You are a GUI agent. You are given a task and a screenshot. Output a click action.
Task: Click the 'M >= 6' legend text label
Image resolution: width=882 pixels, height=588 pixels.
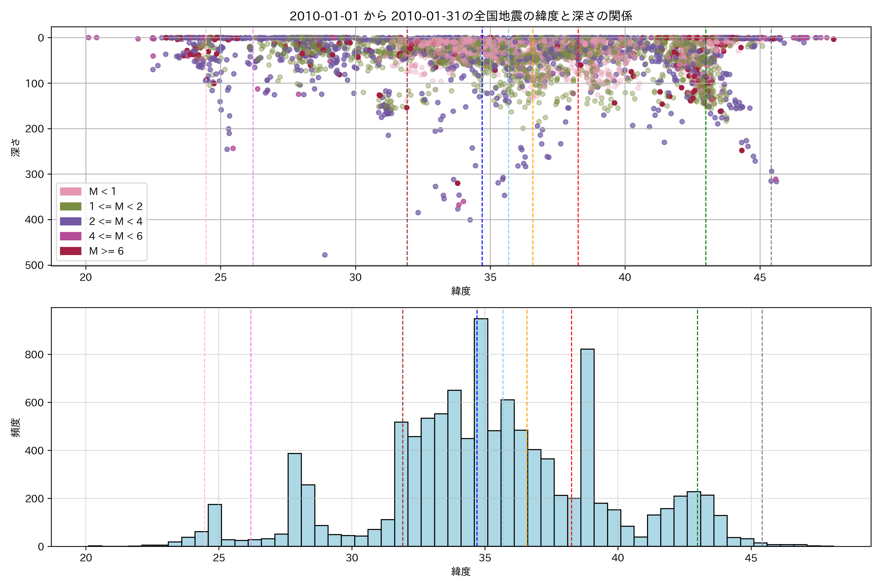click(x=106, y=251)
